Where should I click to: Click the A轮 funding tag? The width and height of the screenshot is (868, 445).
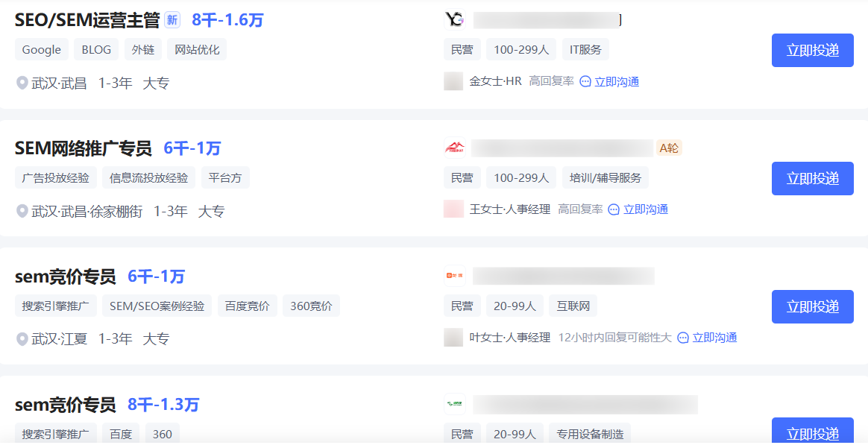click(x=669, y=148)
